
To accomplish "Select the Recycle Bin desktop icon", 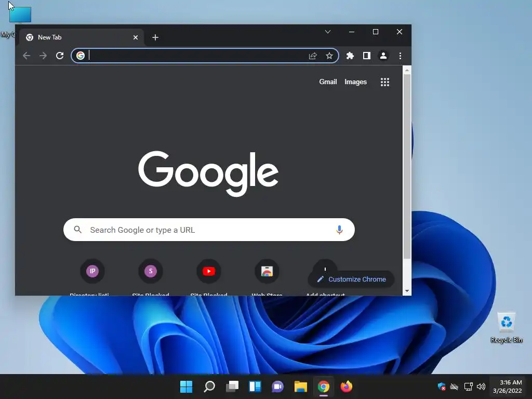I will [x=507, y=327].
